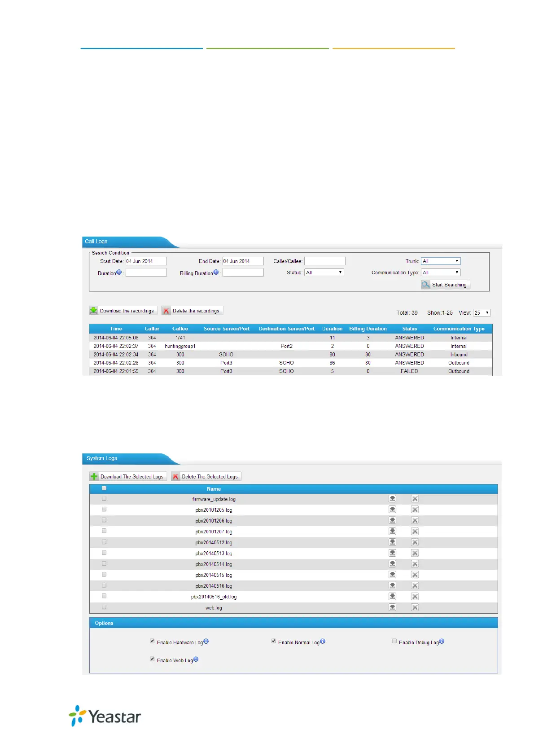This screenshot has height=756, width=534.
Task: Delete pbx20140516.log with its X icon
Action: click(415, 585)
